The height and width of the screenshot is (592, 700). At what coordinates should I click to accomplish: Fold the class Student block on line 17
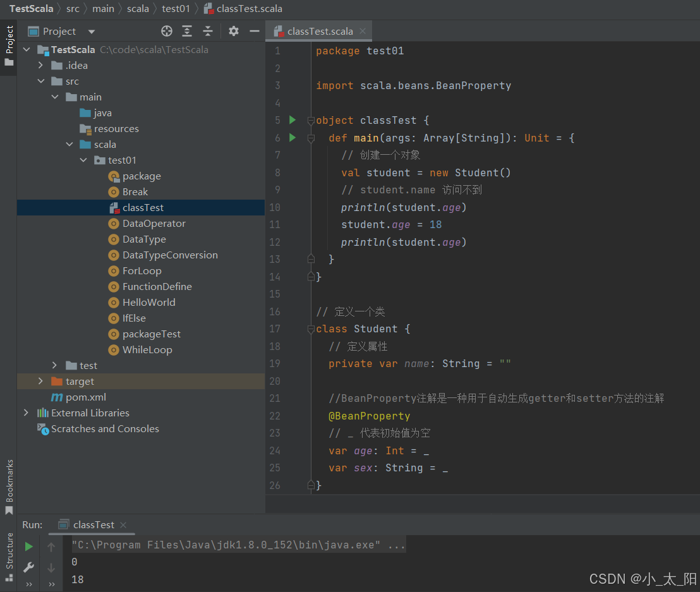[x=311, y=329]
